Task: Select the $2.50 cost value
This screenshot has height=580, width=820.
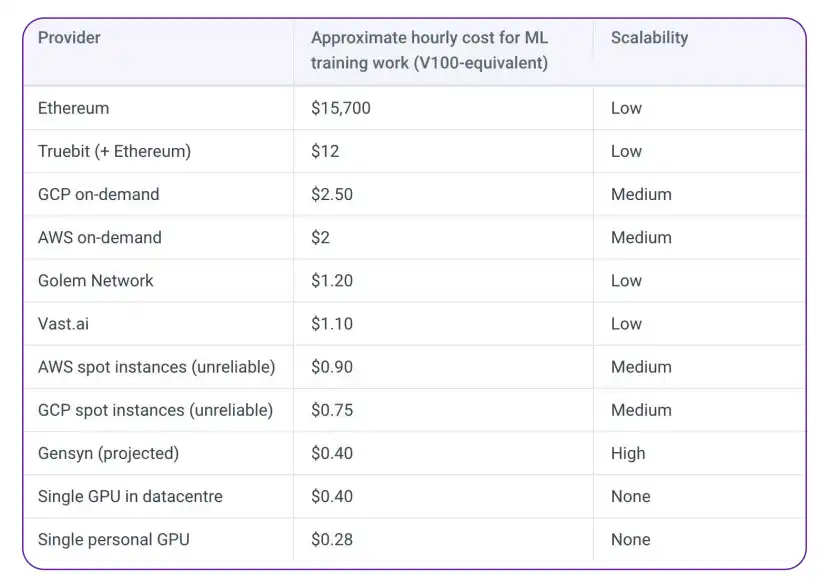Action: pos(332,195)
